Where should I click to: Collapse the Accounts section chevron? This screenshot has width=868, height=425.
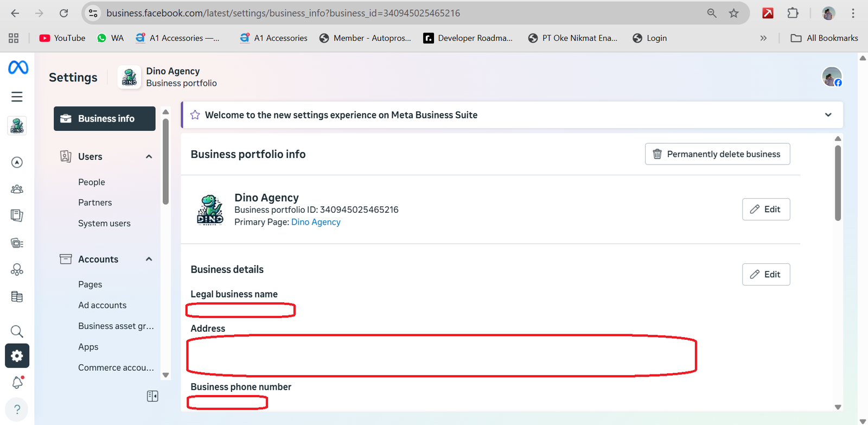[149, 259]
